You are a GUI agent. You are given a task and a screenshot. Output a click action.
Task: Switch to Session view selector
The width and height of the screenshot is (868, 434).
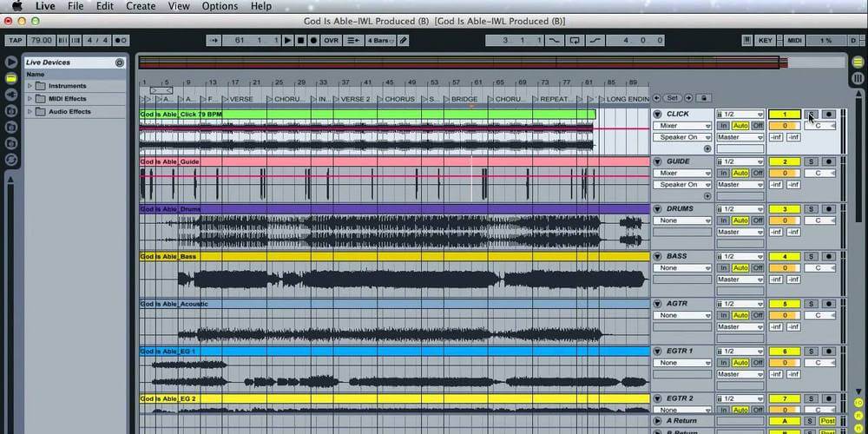pos(858,79)
